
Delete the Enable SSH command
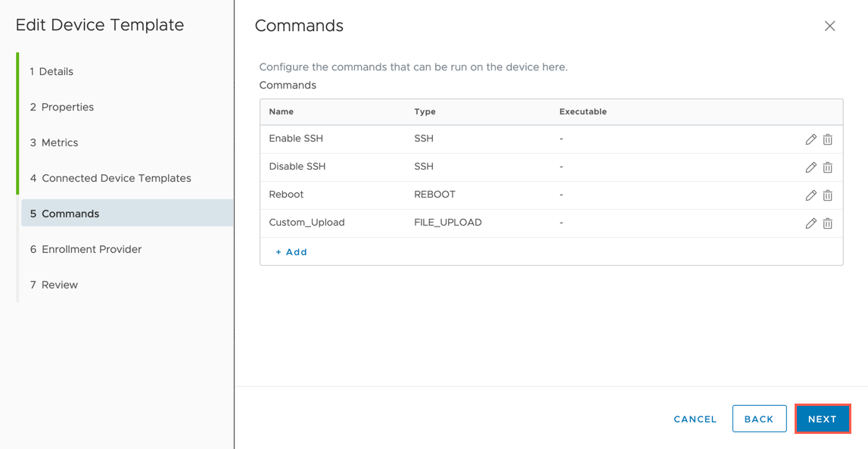[x=828, y=139]
